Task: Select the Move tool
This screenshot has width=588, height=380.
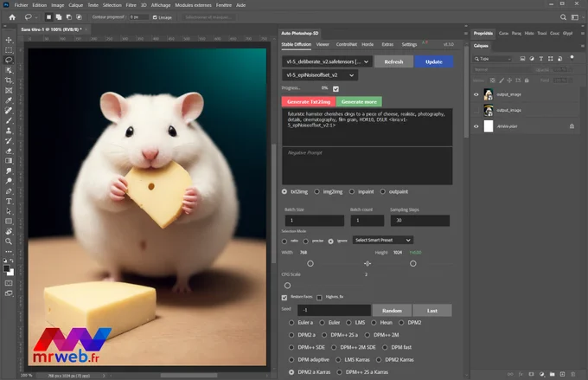Action: 9,40
